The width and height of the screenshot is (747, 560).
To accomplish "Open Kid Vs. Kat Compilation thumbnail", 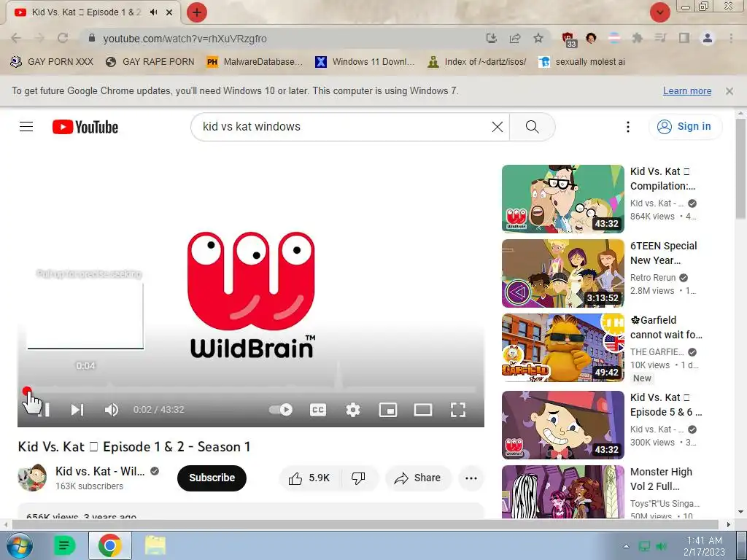I will (562, 198).
